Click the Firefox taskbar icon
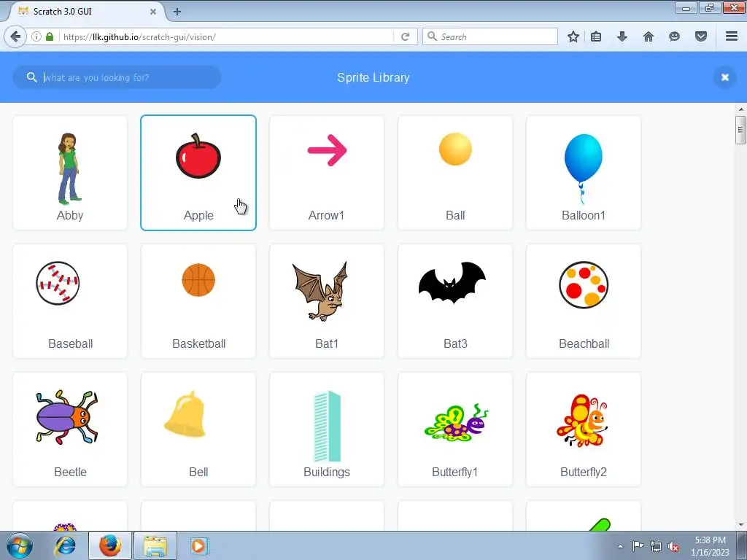The height and width of the screenshot is (560, 747). coord(110,545)
